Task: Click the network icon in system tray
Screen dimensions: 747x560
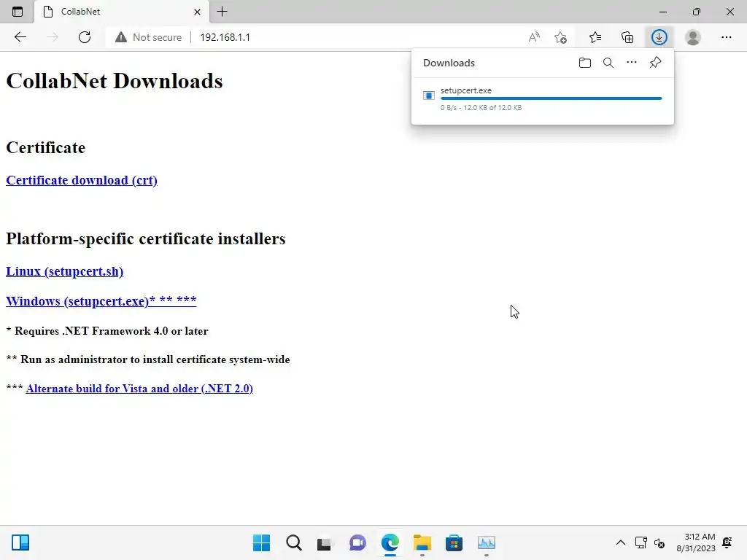Action: [640, 542]
